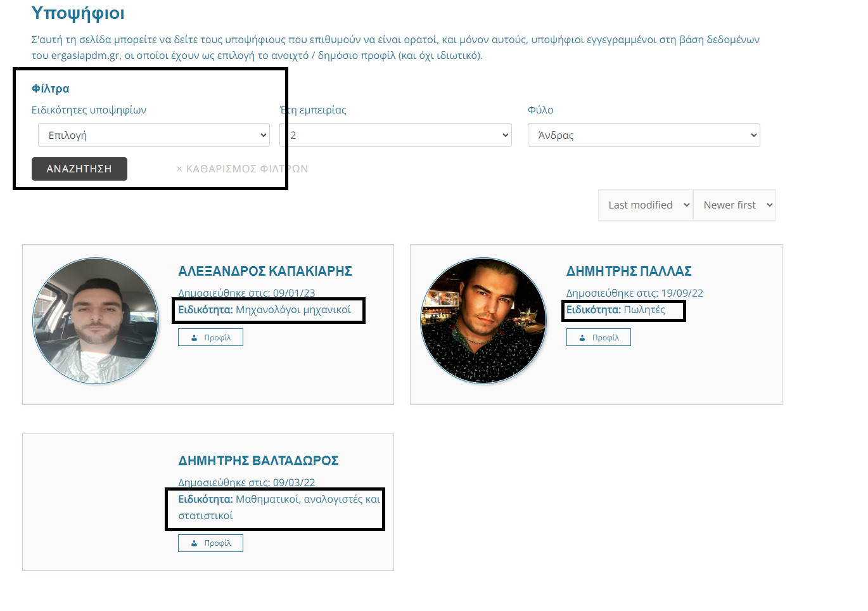Select the Πωλητές specialty text
868x611 pixels.
tap(644, 310)
